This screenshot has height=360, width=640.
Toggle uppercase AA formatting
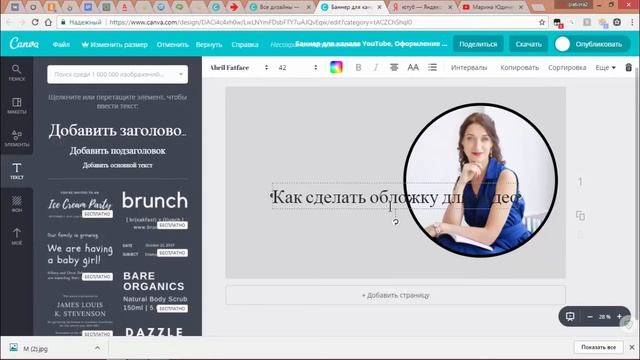[413, 67]
